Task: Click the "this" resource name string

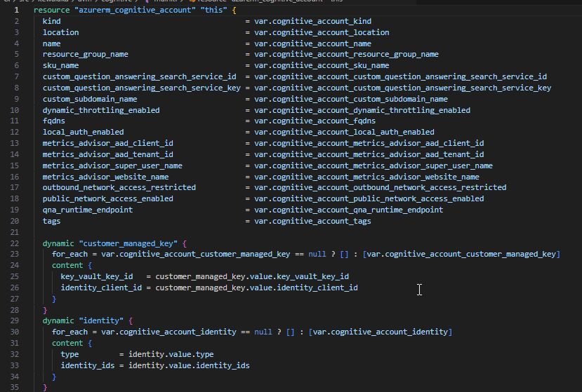Action: 214,10
